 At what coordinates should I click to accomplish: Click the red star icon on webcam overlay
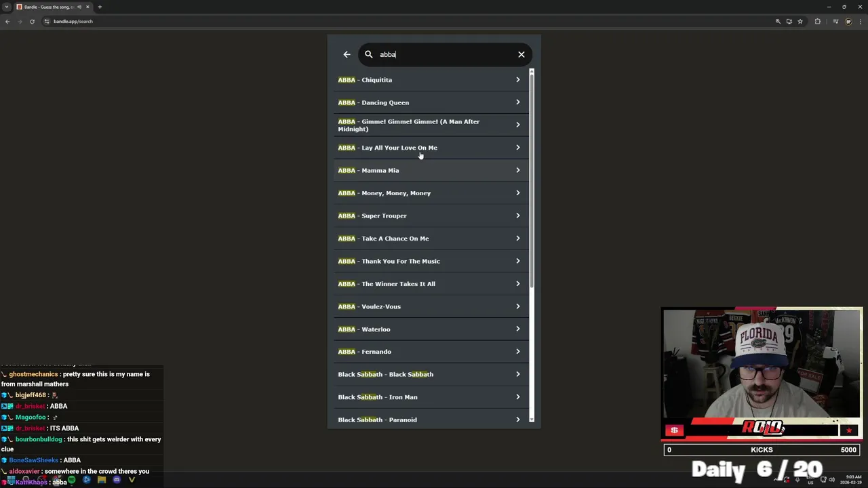click(848, 430)
